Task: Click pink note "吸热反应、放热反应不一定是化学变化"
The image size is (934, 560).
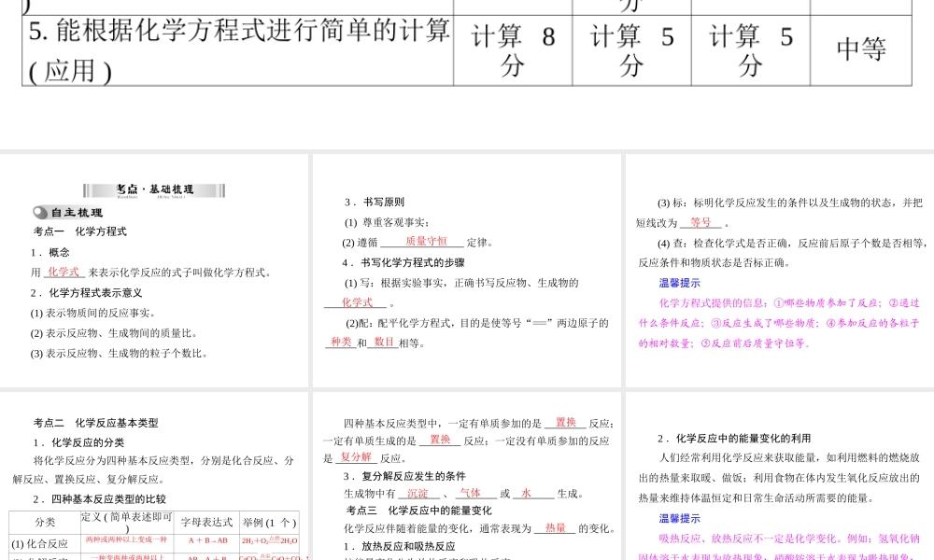Action: (780, 548)
